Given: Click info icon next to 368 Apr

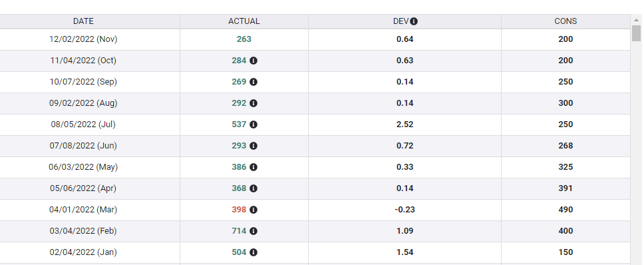Looking at the screenshot, I should point(253,188).
